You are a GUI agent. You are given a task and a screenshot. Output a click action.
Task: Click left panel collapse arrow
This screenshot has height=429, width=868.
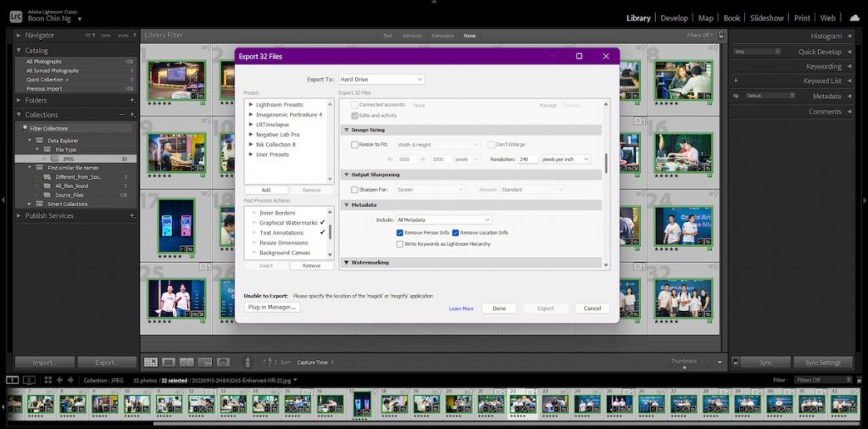pyautogui.click(x=3, y=200)
